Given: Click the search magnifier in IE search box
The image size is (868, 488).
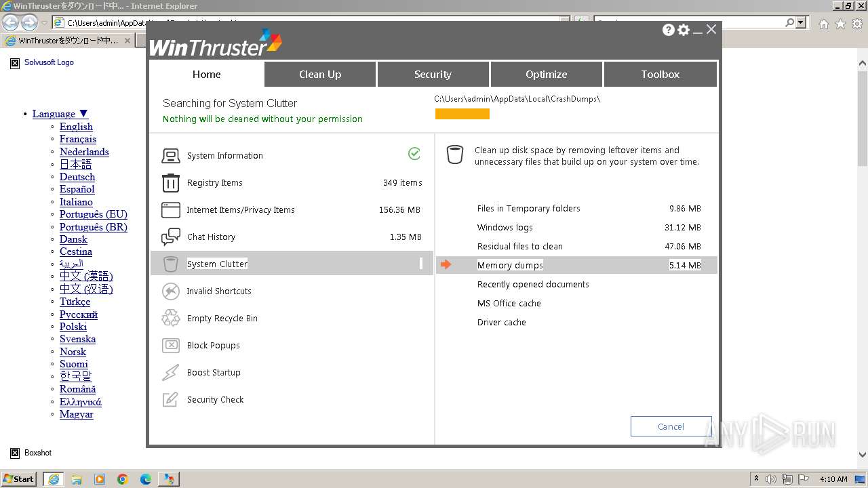Looking at the screenshot, I should coord(789,22).
